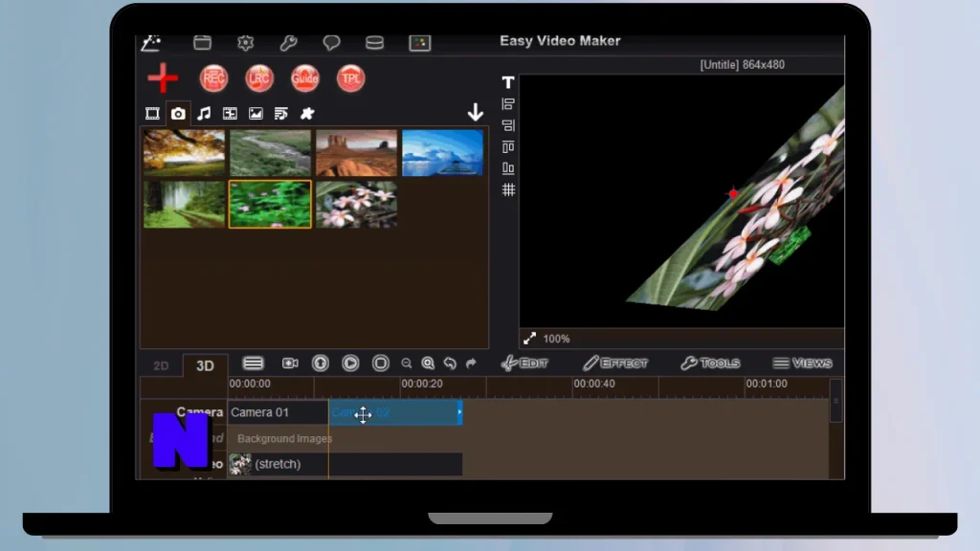Click the timeline list lines icon
980x551 pixels.
click(253, 363)
